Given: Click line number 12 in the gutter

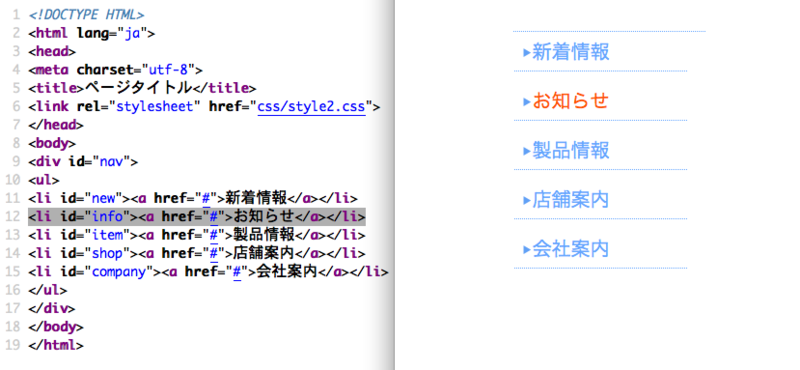Looking at the screenshot, I should (13, 217).
